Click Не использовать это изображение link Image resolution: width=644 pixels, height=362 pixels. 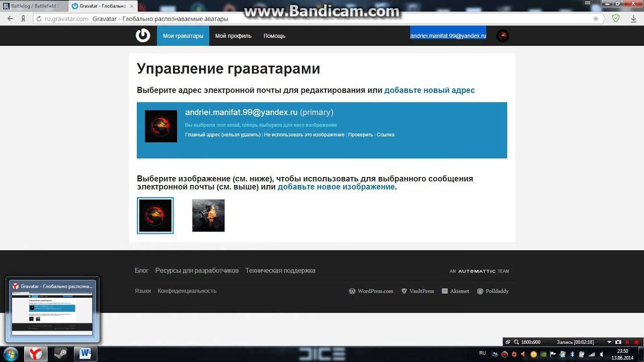click(x=304, y=135)
